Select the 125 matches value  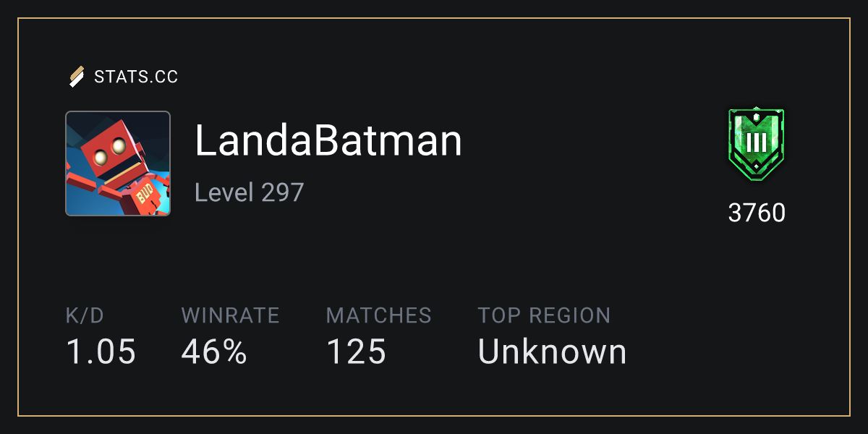coord(356,352)
